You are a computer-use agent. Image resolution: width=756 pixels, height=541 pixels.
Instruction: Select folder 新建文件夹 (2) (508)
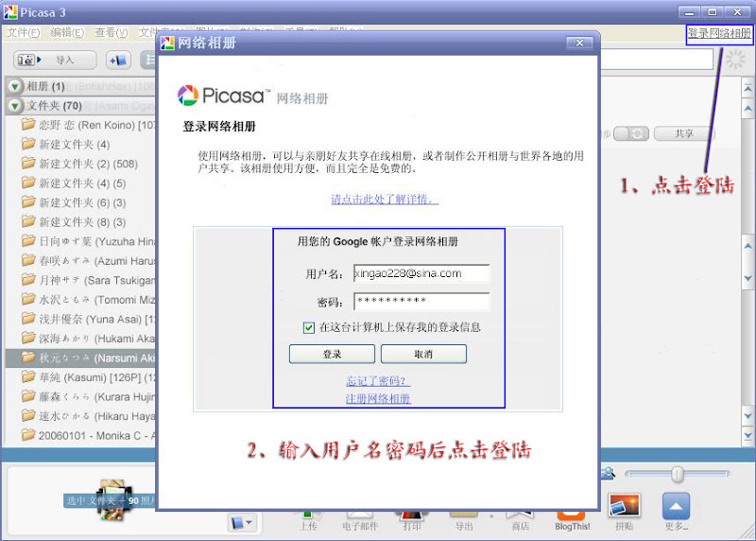[80, 164]
